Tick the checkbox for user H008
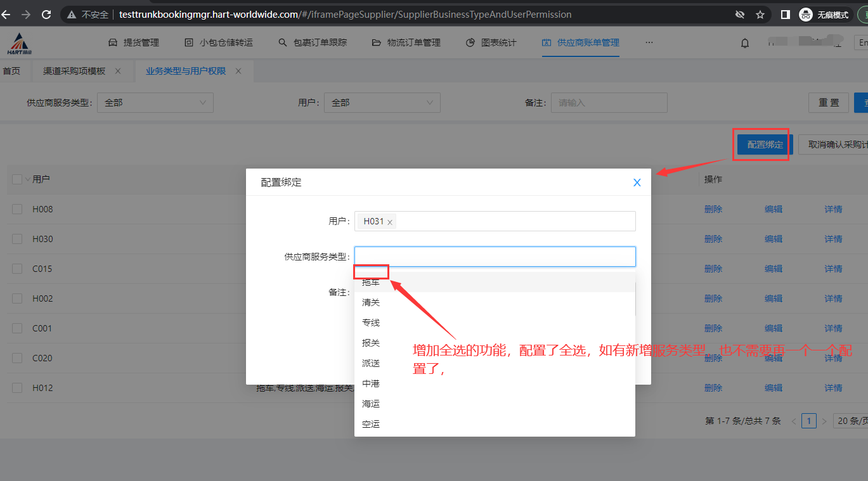 [17, 209]
